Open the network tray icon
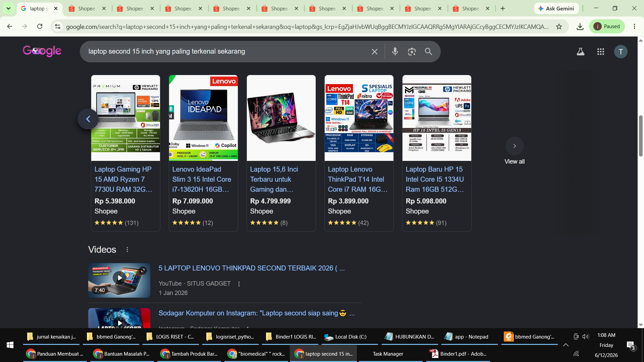 [x=576, y=354]
